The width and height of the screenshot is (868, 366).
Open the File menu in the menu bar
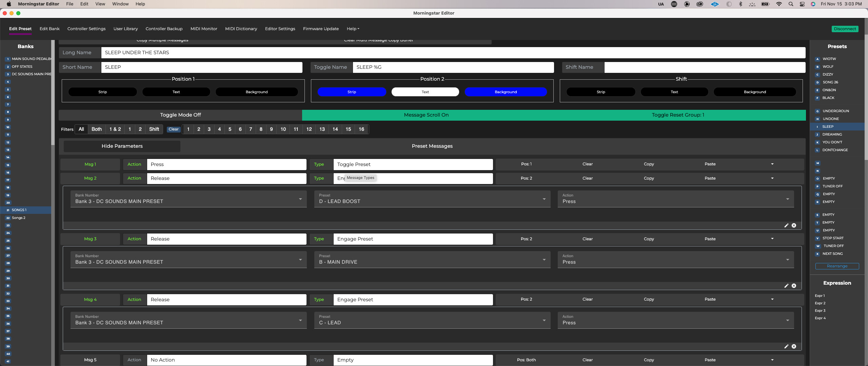coord(70,4)
